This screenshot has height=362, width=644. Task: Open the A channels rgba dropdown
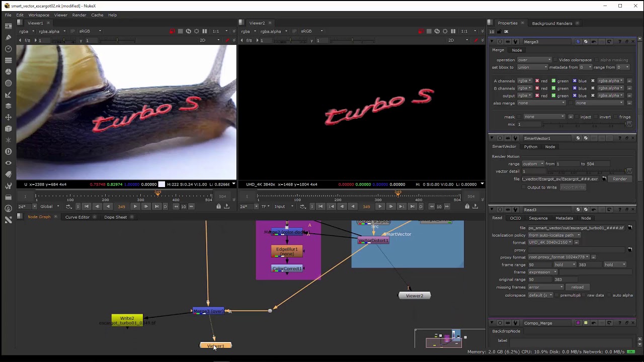point(524,81)
